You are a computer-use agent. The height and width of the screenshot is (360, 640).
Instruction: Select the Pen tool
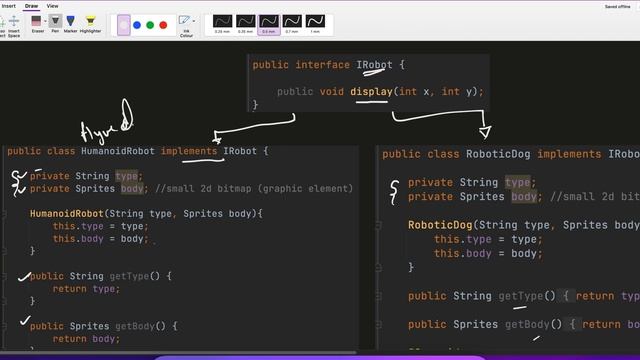click(x=55, y=24)
